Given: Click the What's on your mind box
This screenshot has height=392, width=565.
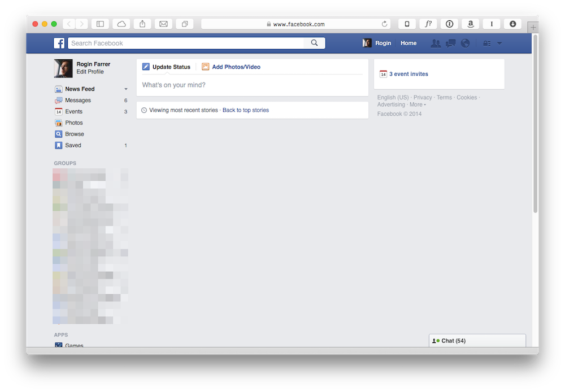Looking at the screenshot, I should pos(252,85).
